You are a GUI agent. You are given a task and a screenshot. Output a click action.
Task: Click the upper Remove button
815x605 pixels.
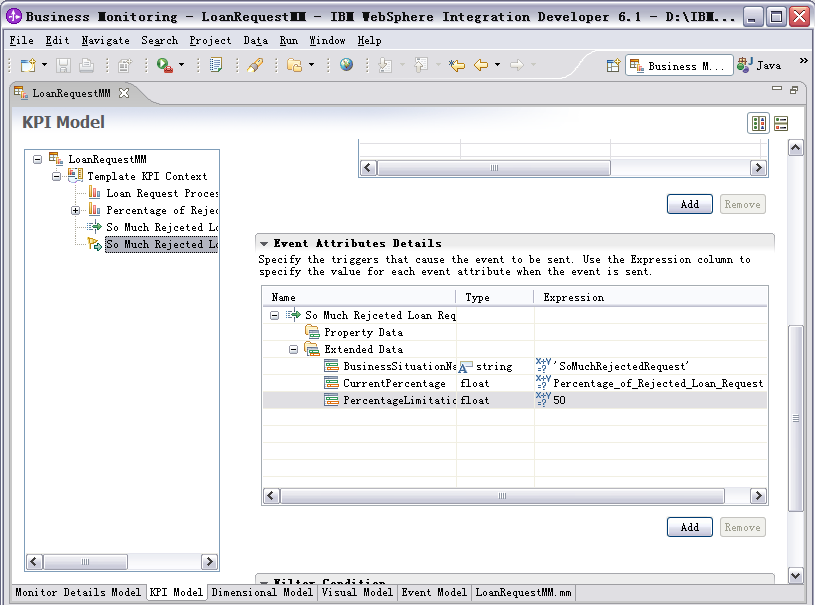point(742,204)
